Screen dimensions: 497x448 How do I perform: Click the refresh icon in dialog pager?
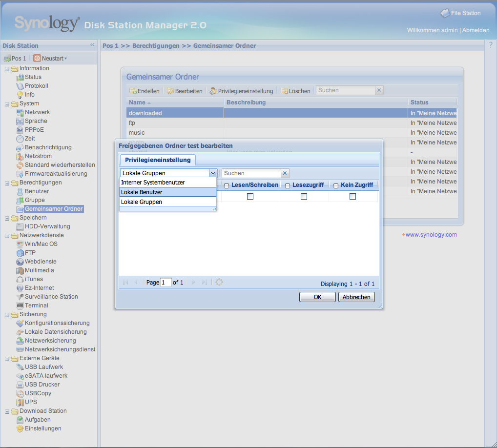[x=219, y=282]
